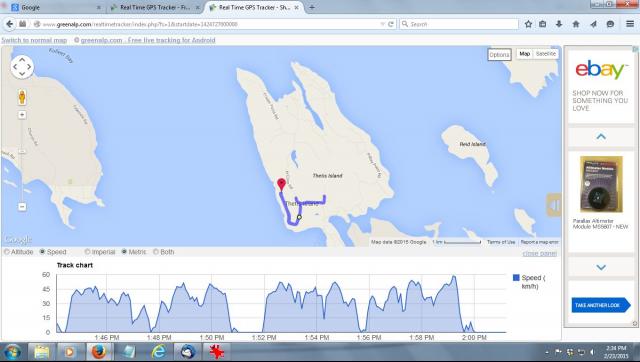Click the red location marker pin
Image resolution: width=640 pixels, height=362 pixels.
(x=281, y=184)
